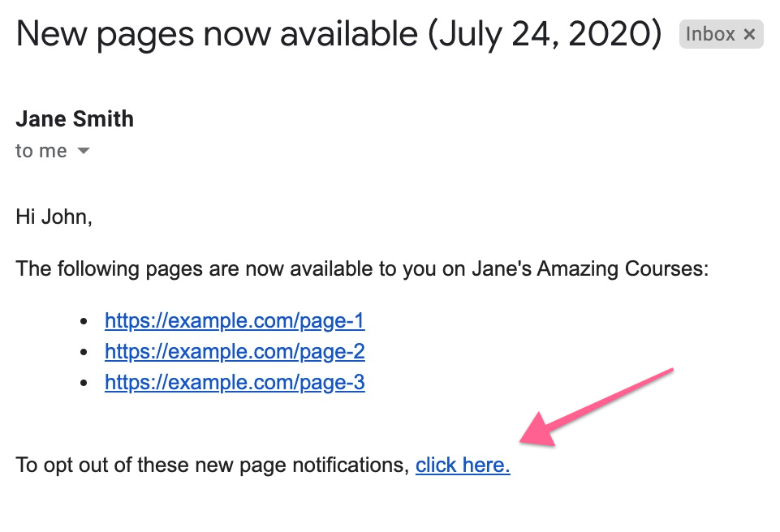Expand the recipient details arrow next to 'to me'
Image resolution: width=780 pixels, height=532 pixels.
(84, 151)
